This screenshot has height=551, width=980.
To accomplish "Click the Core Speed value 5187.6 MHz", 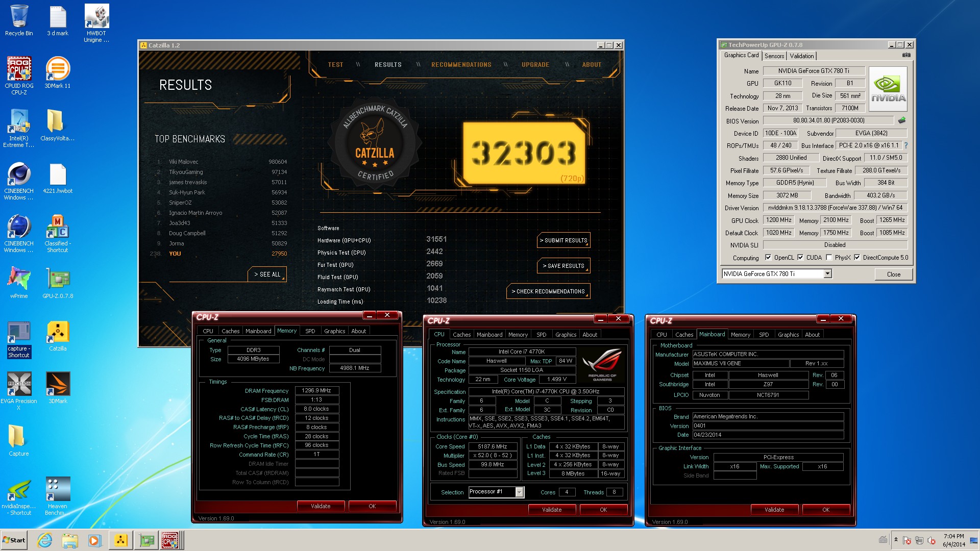I will pyautogui.click(x=492, y=446).
